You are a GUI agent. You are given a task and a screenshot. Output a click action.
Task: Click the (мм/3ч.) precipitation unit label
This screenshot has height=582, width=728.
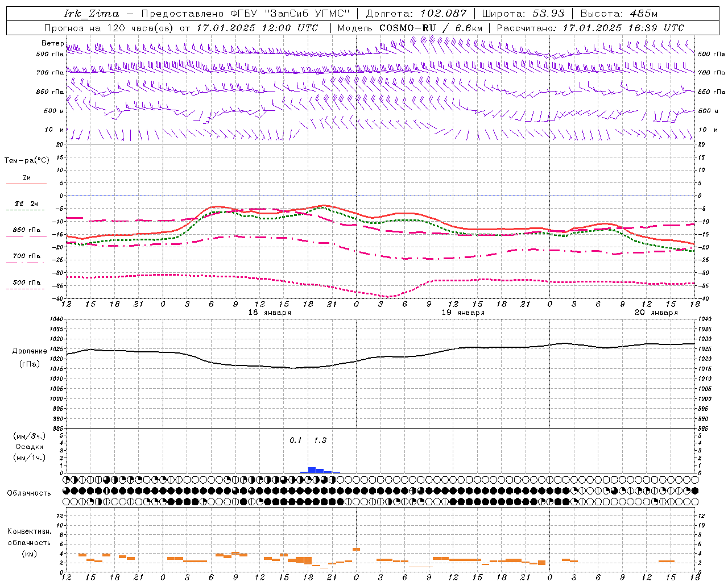point(30,436)
